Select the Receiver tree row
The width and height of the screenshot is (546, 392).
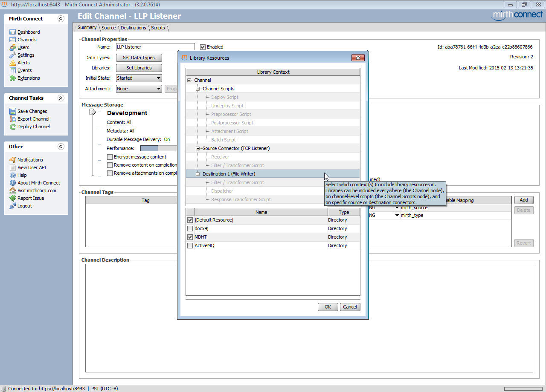click(273, 157)
